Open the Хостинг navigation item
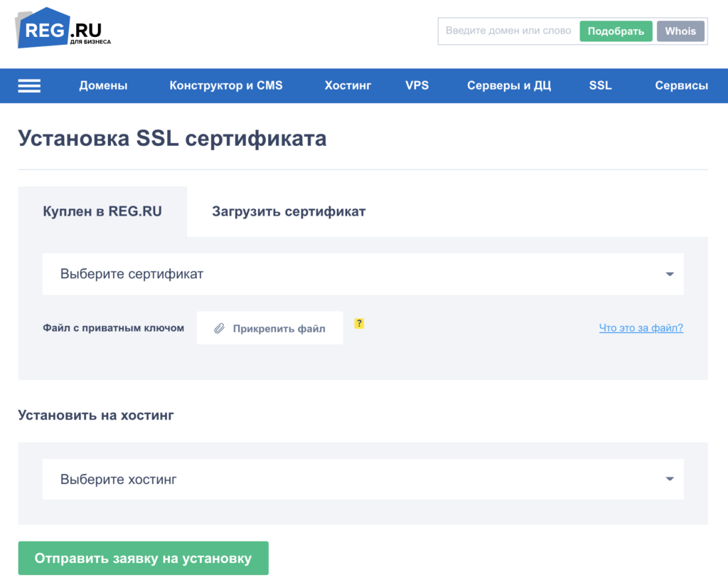This screenshot has height=582, width=728. [x=348, y=86]
